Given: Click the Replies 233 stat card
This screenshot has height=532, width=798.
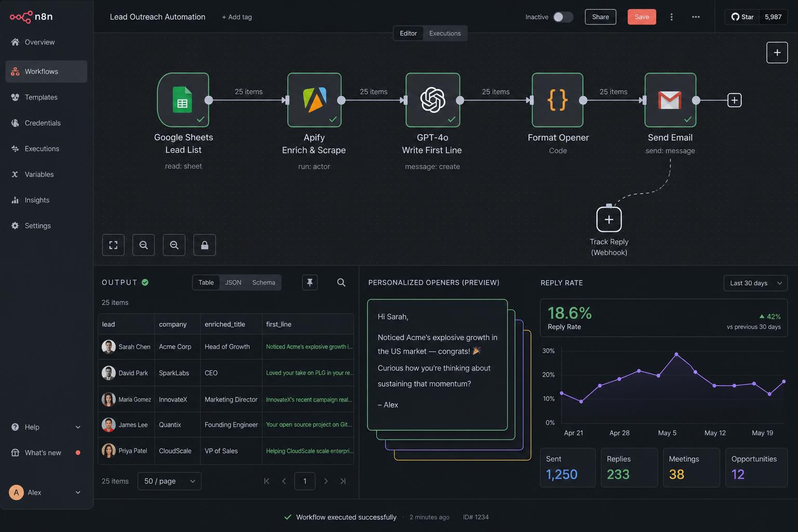Looking at the screenshot, I should coord(629,468).
